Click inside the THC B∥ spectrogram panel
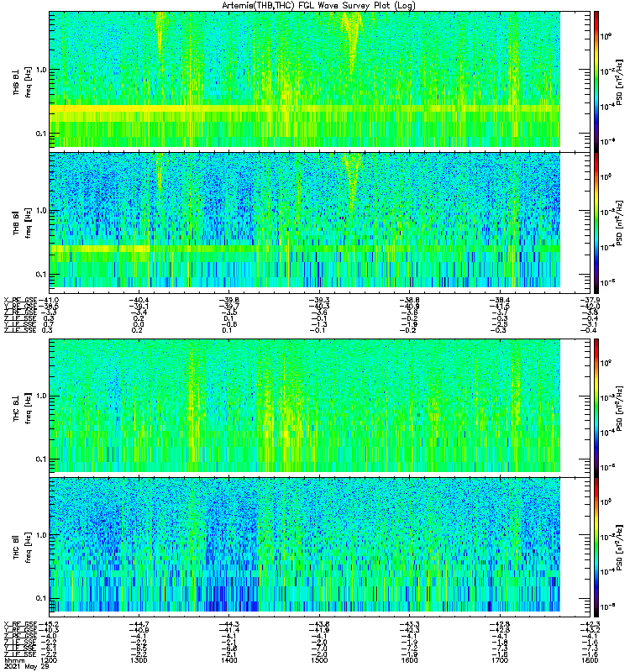Image resolution: width=630 pixels, height=672 pixels. 305,544
